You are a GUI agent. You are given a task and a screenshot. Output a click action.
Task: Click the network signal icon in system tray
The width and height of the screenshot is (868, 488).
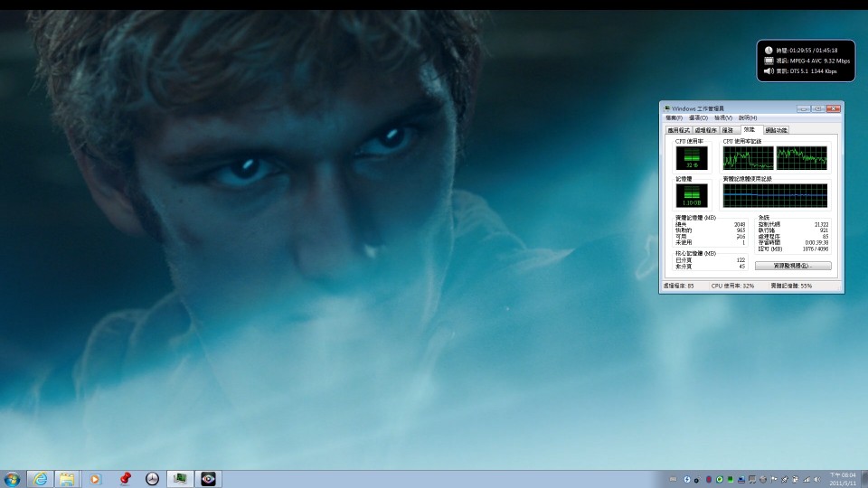coord(807,479)
